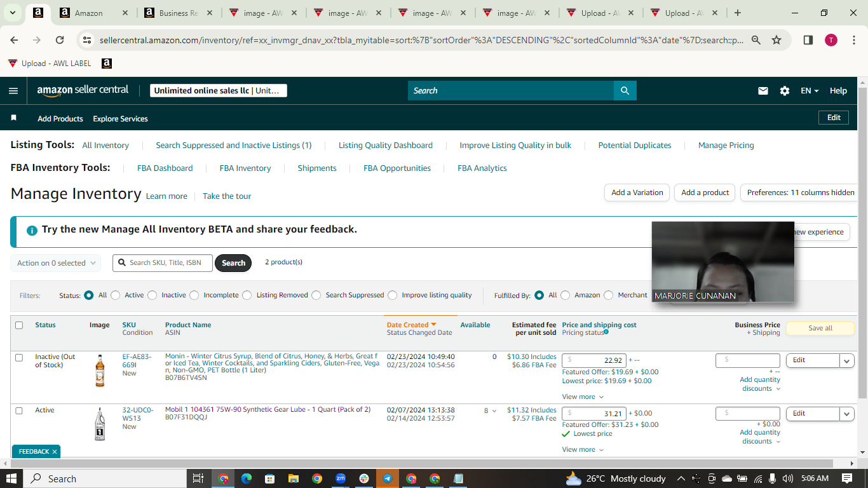Expand Add quantity discounts for Monin row
The height and width of the screenshot is (488, 868).
(760, 384)
